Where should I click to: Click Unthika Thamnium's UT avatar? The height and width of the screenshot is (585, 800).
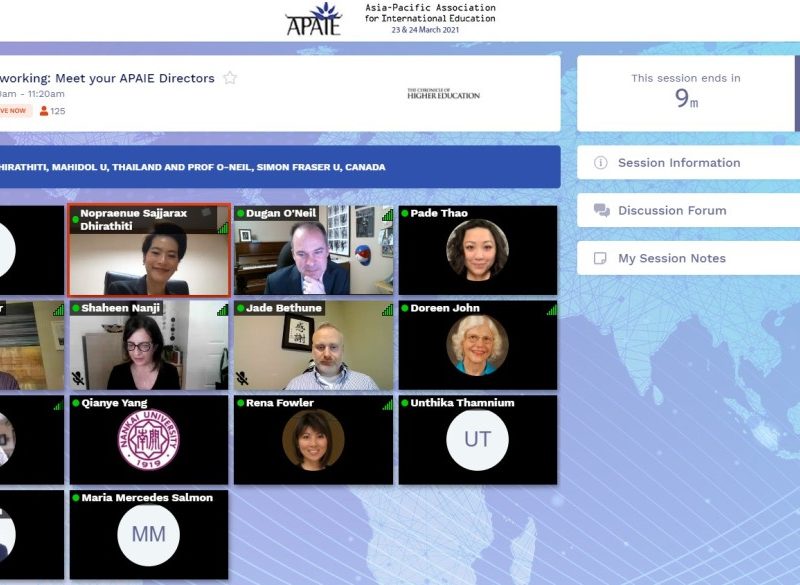(x=477, y=440)
